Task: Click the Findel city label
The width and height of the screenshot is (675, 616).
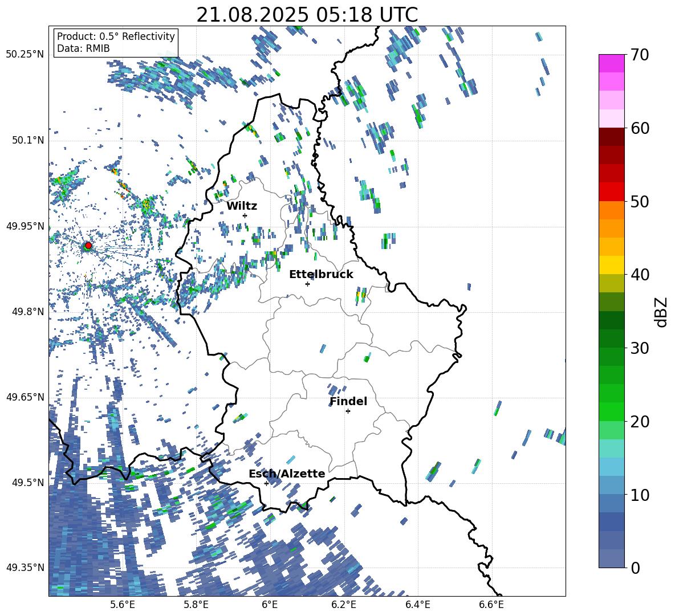Action: click(x=348, y=401)
